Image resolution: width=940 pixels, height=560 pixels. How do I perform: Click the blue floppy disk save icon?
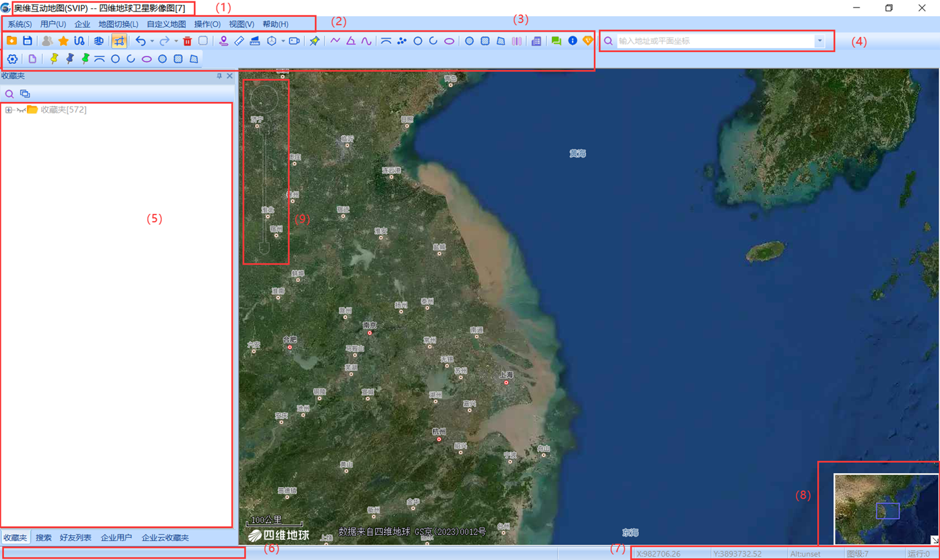28,41
